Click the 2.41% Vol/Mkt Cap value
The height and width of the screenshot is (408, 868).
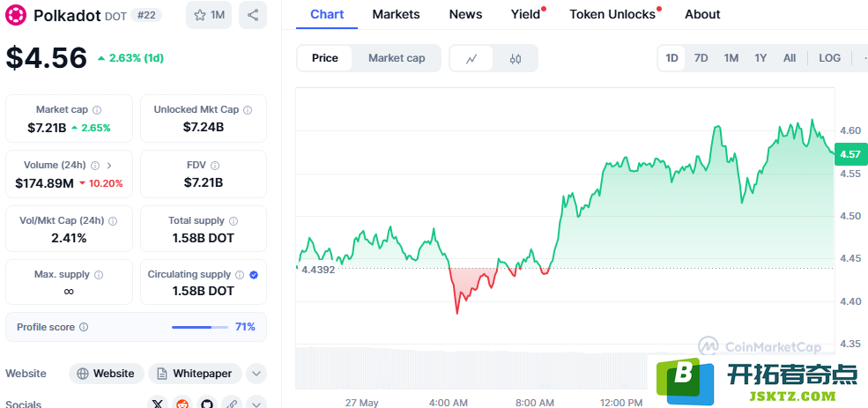pyautogui.click(x=69, y=239)
